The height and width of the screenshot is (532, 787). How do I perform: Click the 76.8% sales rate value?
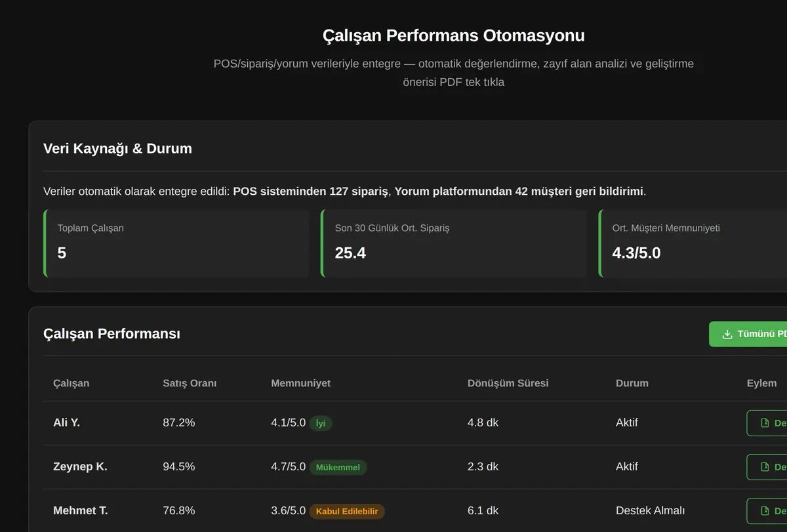coord(178,511)
